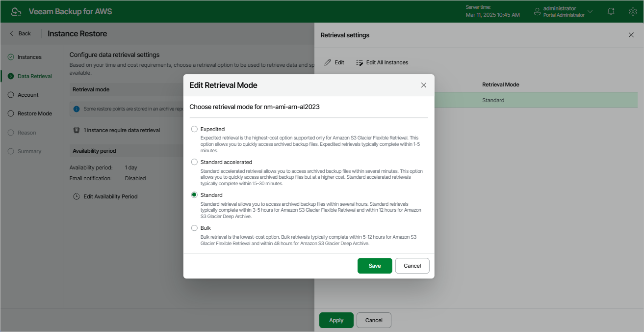Select the Expedited retrieval option
This screenshot has height=332, width=644.
coord(195,129)
